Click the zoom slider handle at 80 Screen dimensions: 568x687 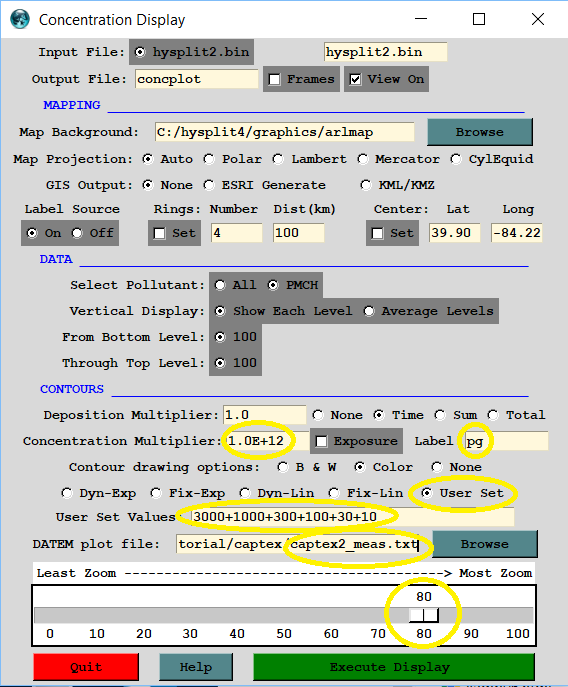(424, 615)
